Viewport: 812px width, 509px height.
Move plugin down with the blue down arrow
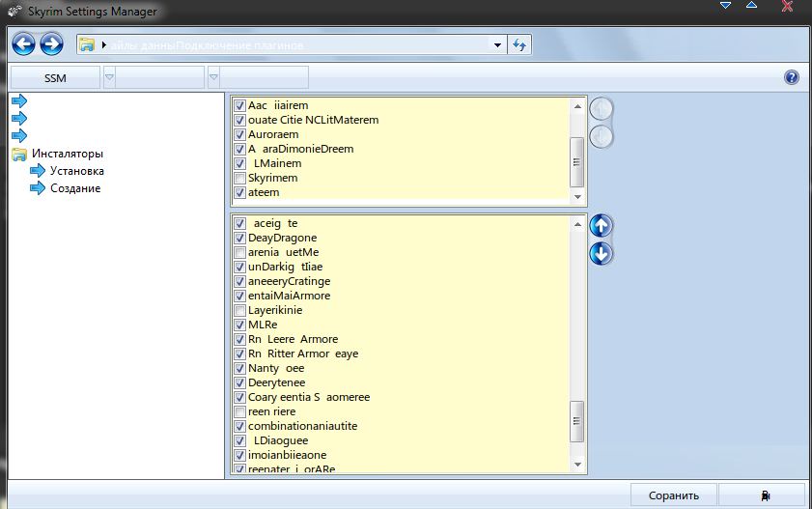(601, 254)
